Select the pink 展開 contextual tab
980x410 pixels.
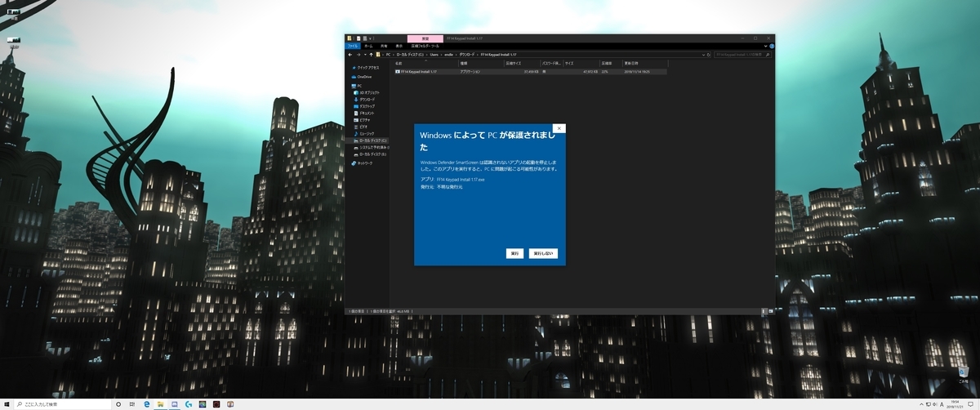point(425,38)
